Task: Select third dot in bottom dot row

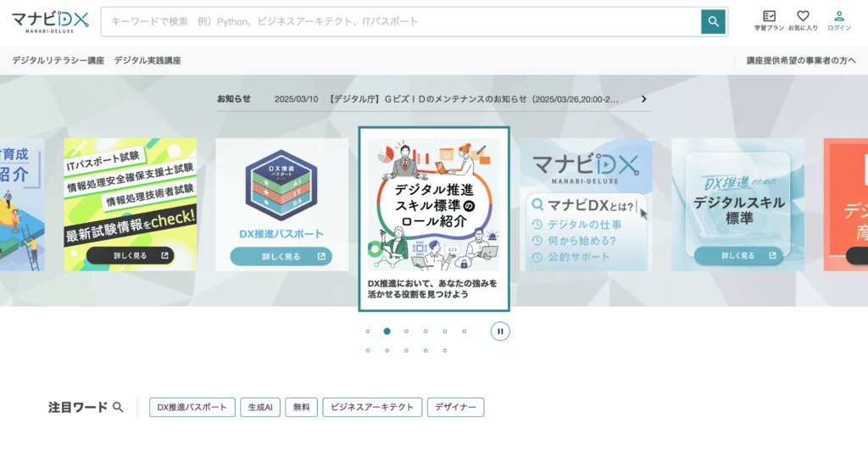Action: 406,351
